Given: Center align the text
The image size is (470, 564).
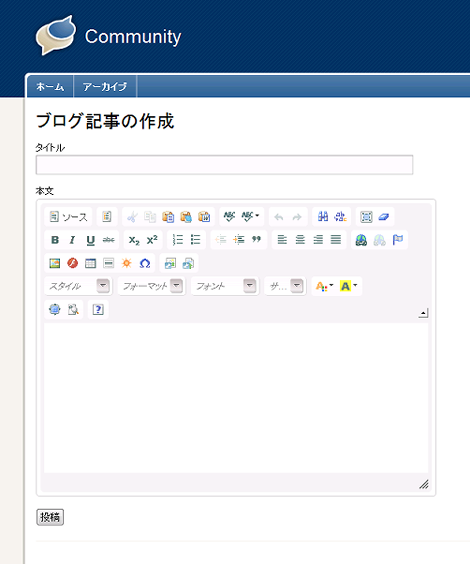Looking at the screenshot, I should pyautogui.click(x=300, y=240).
